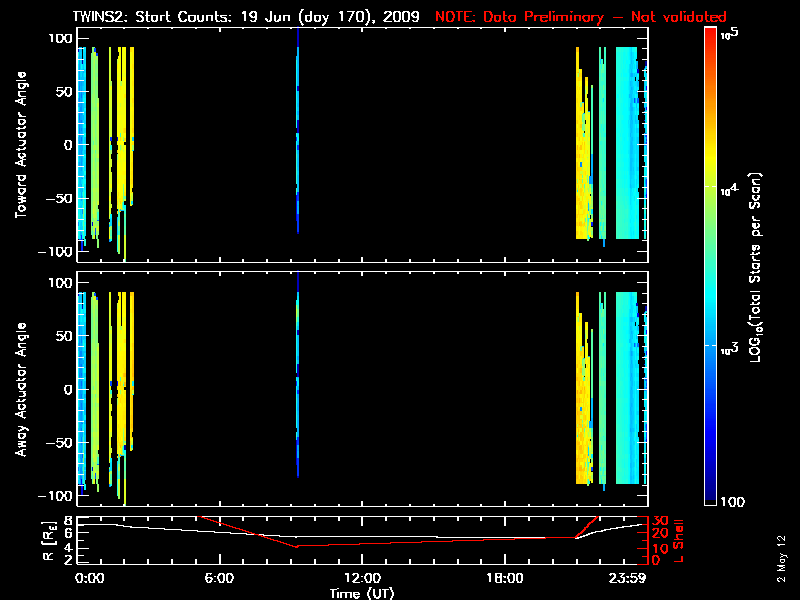Select the 12:00 time tick label
800x600 pixels.
coord(362,578)
